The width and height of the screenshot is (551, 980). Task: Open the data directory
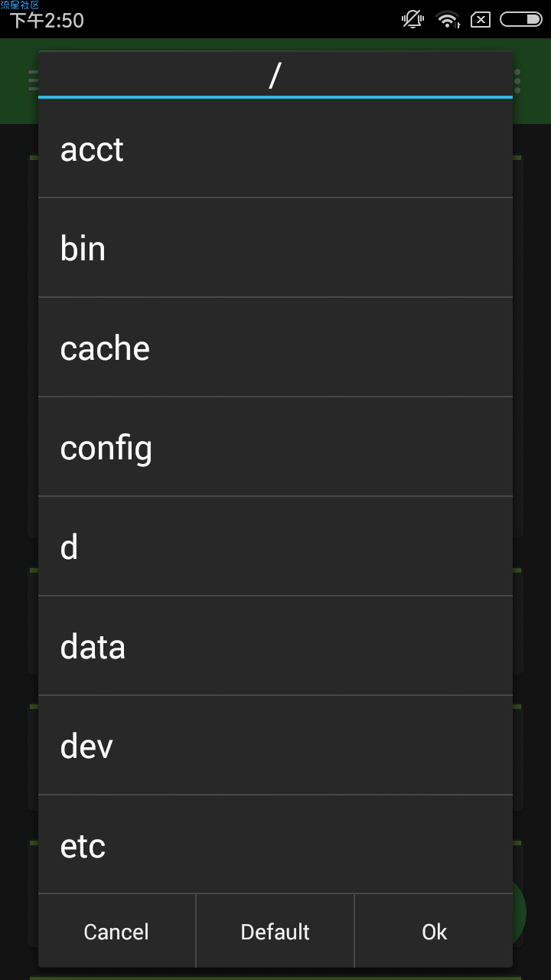point(275,646)
